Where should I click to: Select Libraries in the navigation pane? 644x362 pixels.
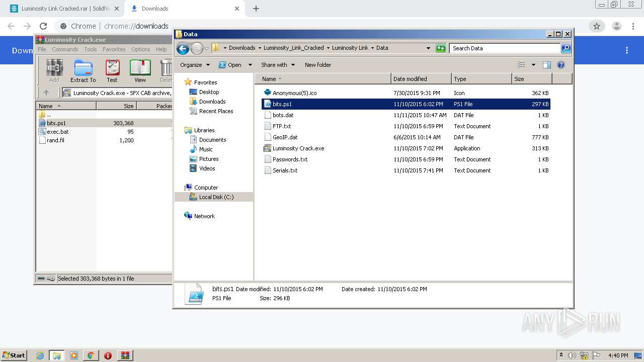coord(200,130)
